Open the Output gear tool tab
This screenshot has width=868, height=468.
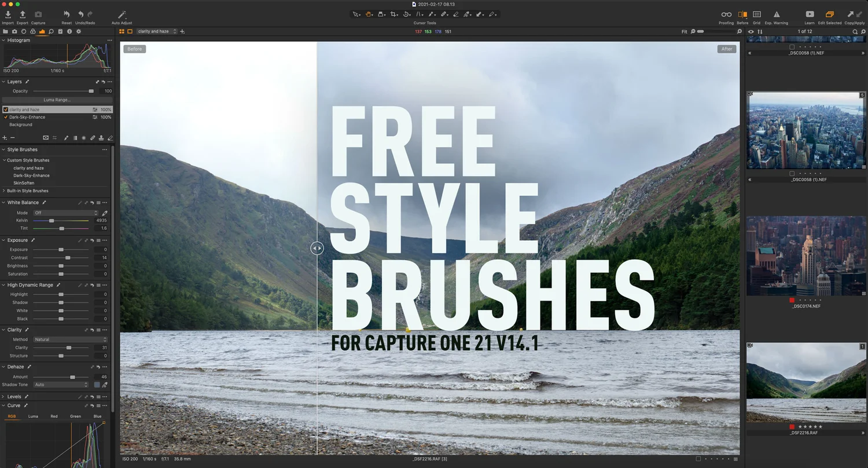[79, 31]
